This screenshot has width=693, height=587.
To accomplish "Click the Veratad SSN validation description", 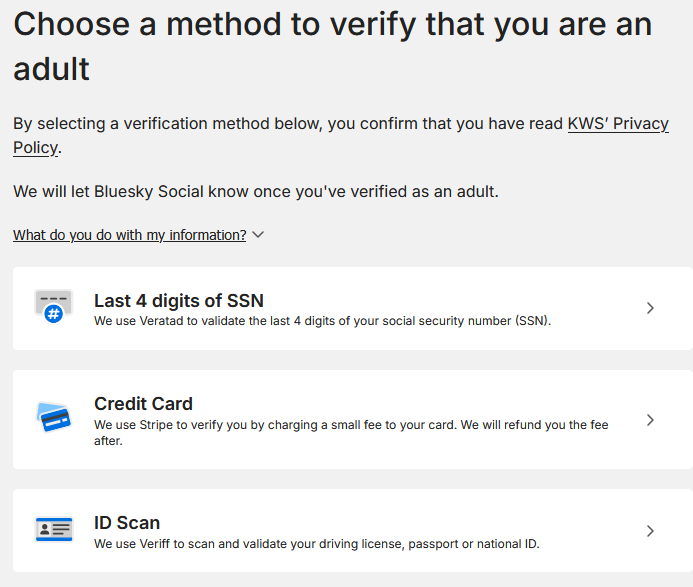I will click(x=322, y=322).
